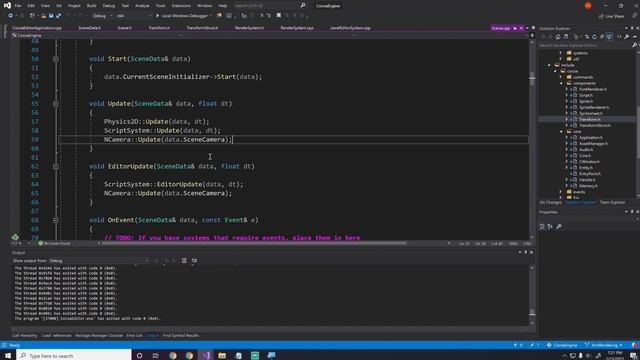Open the x64 platform dropdown
Image resolution: width=640 pixels, height=360 pixels.
tap(133, 16)
